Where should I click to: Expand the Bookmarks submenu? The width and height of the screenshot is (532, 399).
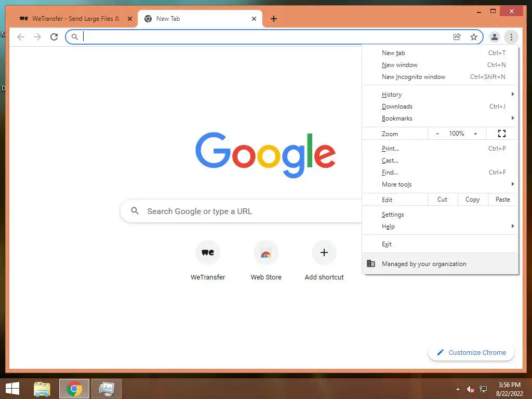pos(440,118)
